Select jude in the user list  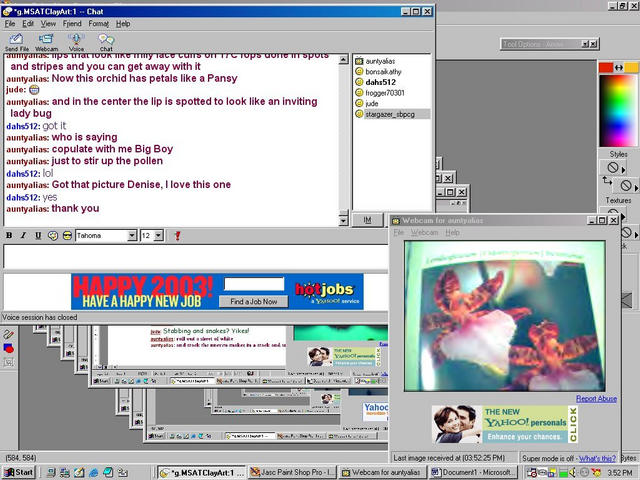click(x=371, y=103)
